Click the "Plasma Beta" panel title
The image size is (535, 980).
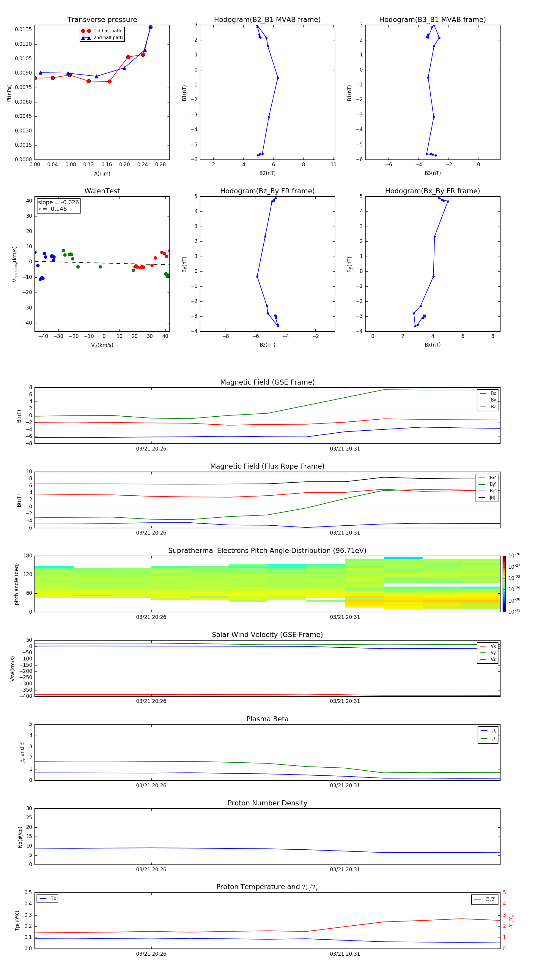(x=267, y=719)
